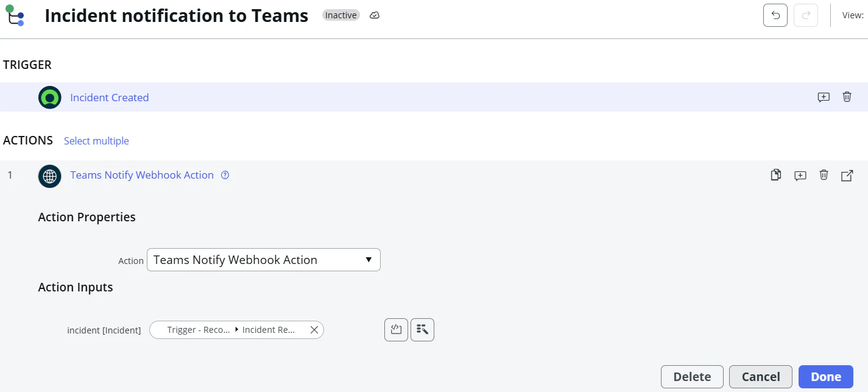Image resolution: width=868 pixels, height=392 pixels.
Task: Click the Delete button
Action: [692, 377]
